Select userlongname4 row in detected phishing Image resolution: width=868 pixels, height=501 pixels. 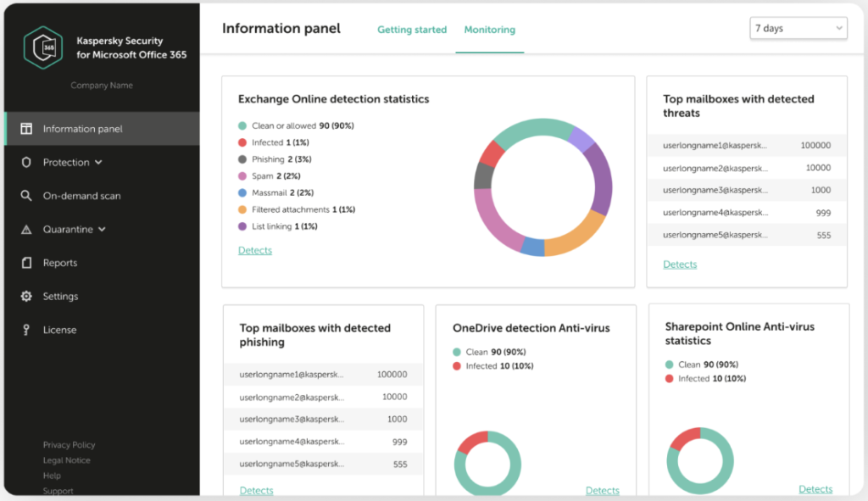[323, 442]
